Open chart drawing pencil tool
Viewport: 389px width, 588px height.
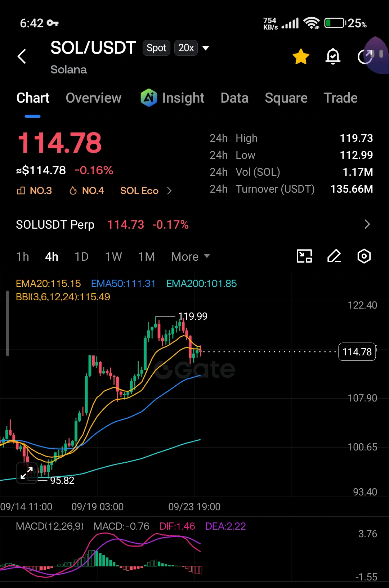[x=334, y=256]
